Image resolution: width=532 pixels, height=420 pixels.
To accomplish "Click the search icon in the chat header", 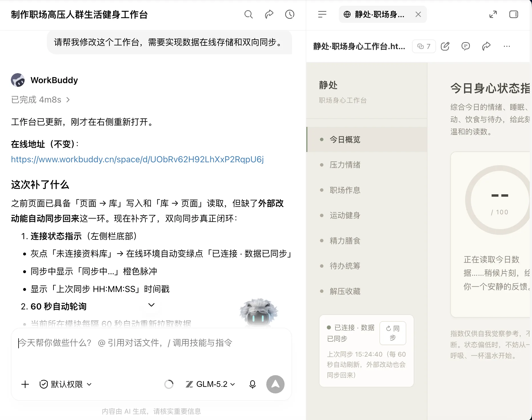I will [x=248, y=14].
